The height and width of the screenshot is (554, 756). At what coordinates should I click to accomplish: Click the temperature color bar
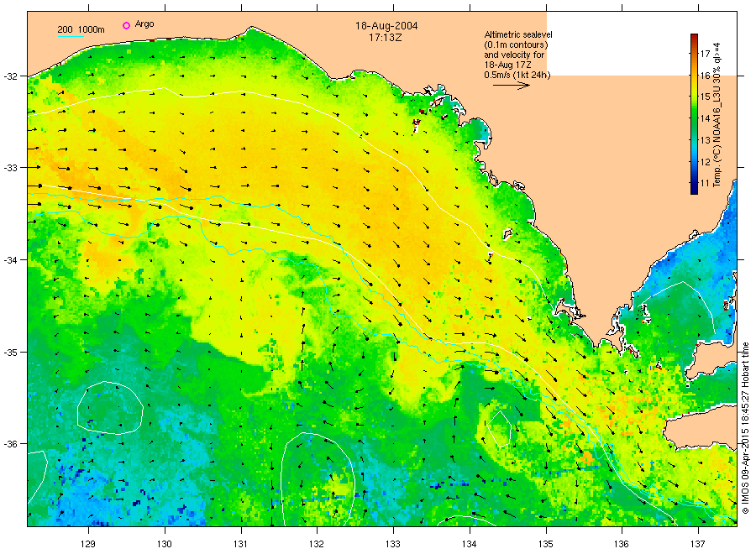click(694, 114)
